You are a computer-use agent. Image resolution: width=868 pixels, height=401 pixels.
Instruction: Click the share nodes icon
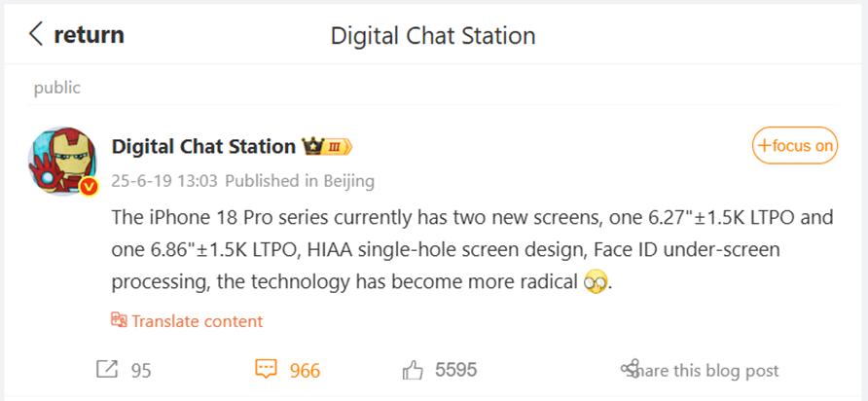coord(631,370)
